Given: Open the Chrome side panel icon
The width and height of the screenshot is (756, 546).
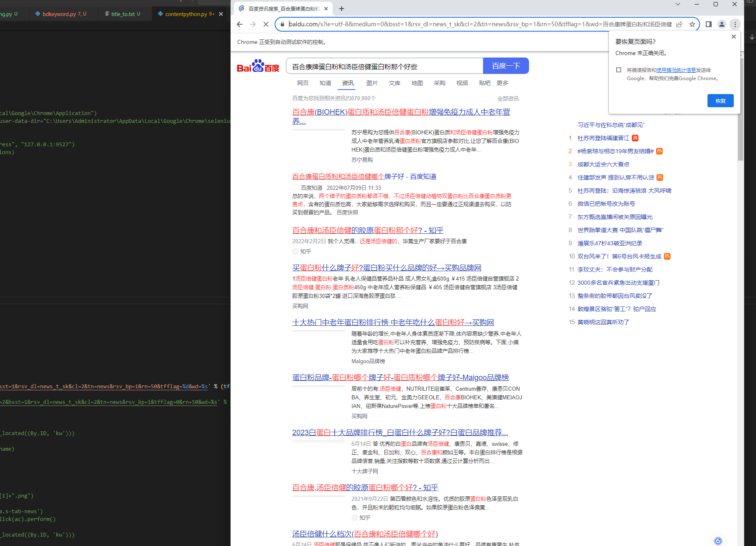Looking at the screenshot, I should pyautogui.click(x=709, y=24).
